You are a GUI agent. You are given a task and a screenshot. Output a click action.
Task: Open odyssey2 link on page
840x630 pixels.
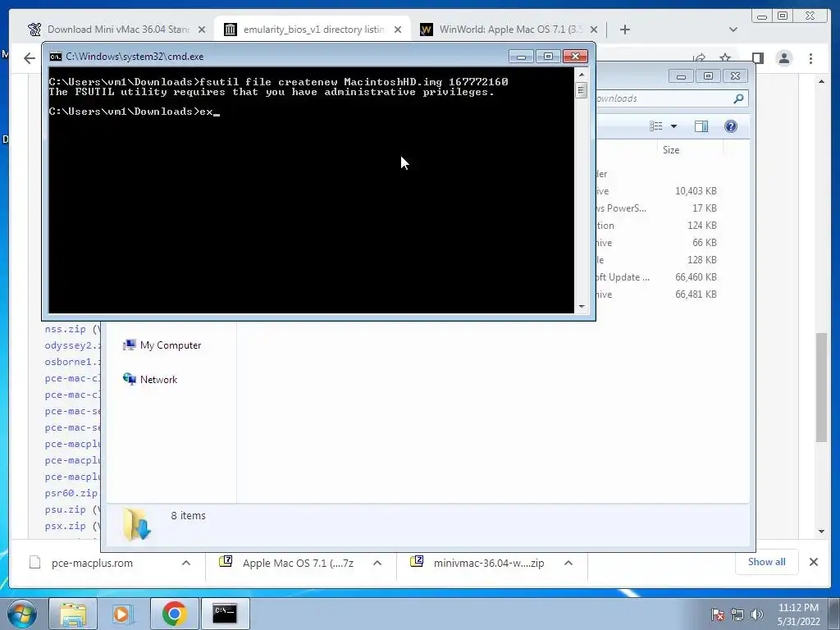tap(72, 345)
